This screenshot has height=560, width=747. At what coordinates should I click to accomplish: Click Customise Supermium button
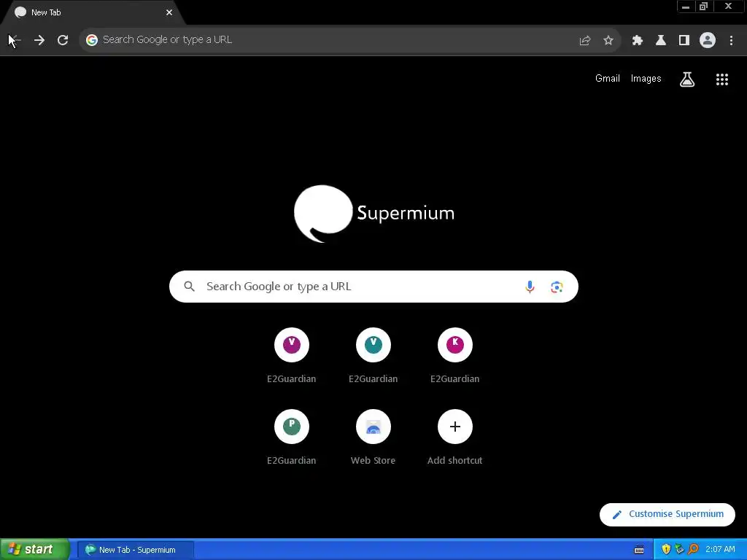pyautogui.click(x=667, y=514)
